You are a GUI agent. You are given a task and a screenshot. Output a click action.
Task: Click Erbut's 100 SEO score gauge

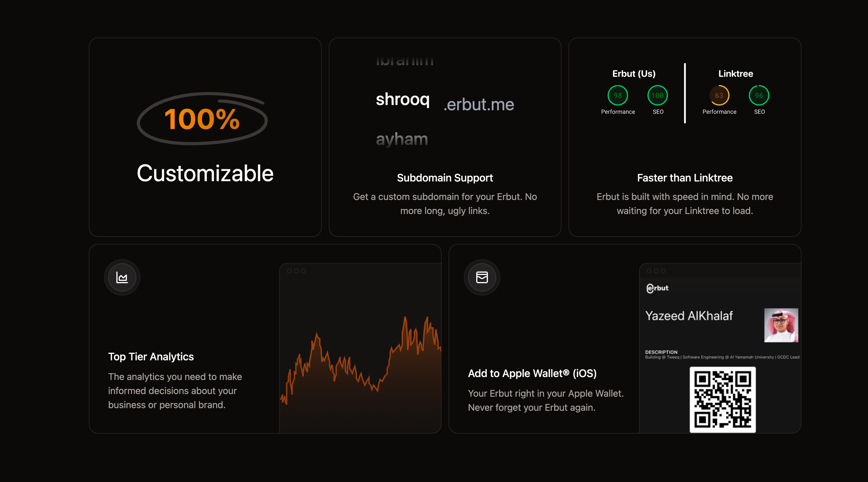(x=657, y=95)
